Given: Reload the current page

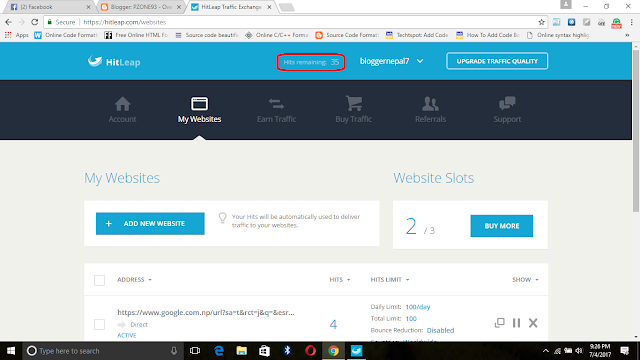Looking at the screenshot, I should pos(35,22).
